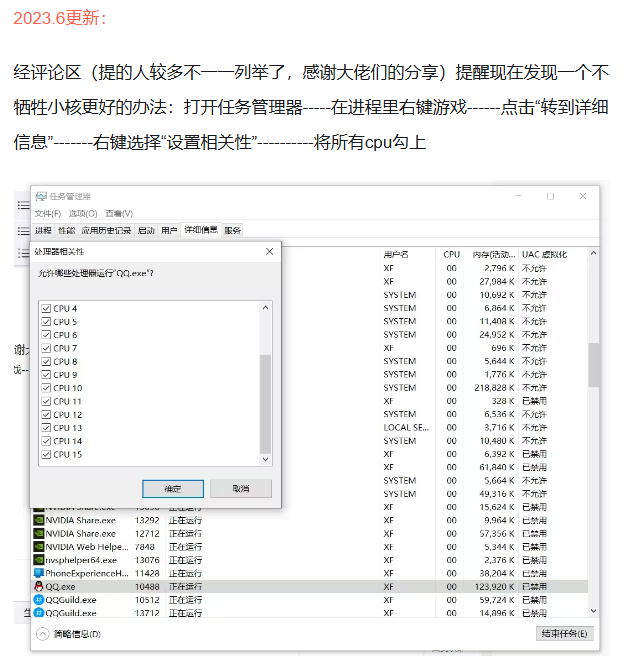Sort by the UAC 虚拟化 column header
Viewport: 632px width, 661px height.
544,255
